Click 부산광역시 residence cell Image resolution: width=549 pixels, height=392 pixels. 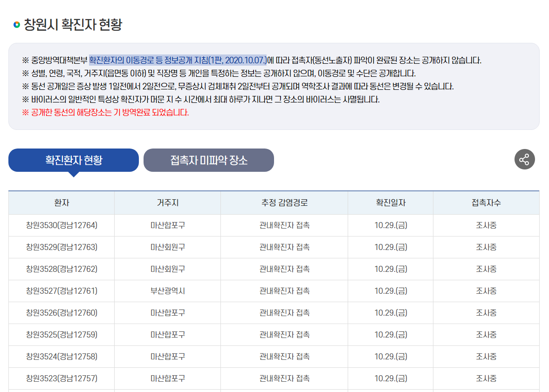[x=168, y=291]
